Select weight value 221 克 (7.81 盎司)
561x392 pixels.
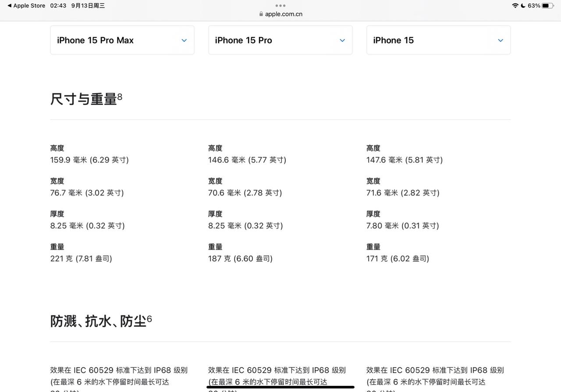pos(81,259)
